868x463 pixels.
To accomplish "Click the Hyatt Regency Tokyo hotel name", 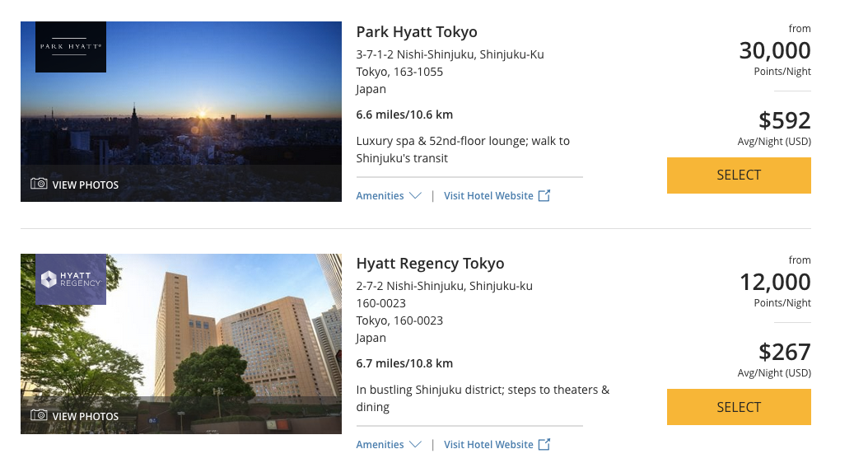I will pyautogui.click(x=430, y=264).
